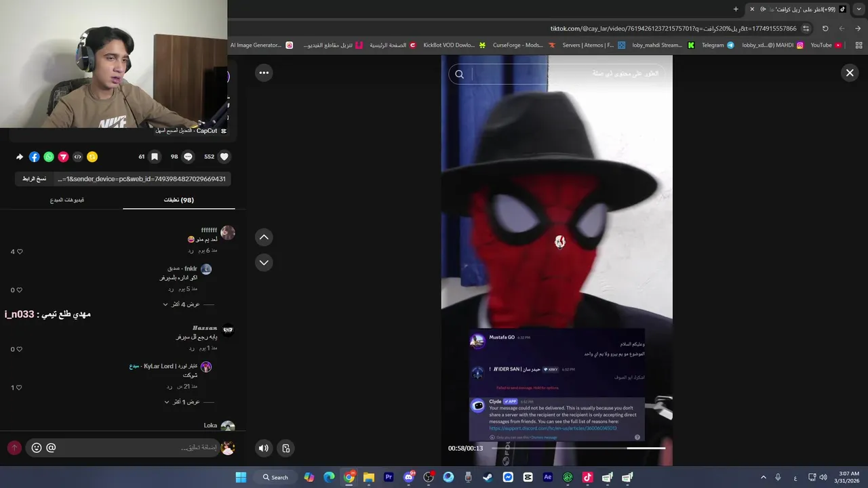Open the emoji picker in comment box

37,448
